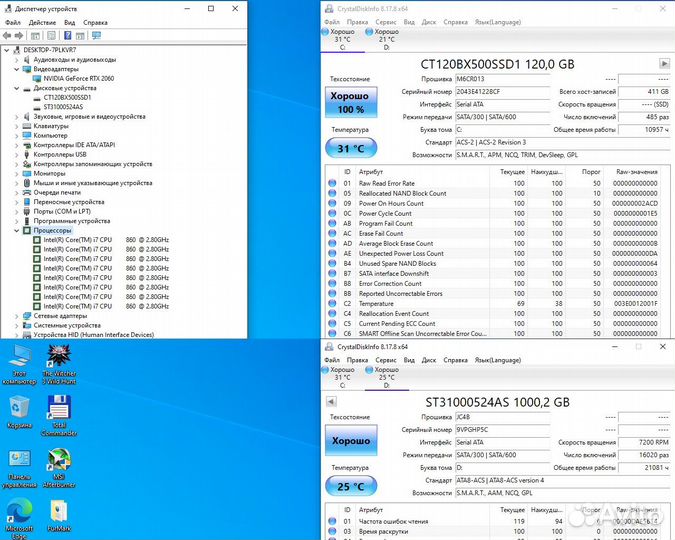Expand the Сетевые адаптеры node
The height and width of the screenshot is (540, 675).
[16, 316]
